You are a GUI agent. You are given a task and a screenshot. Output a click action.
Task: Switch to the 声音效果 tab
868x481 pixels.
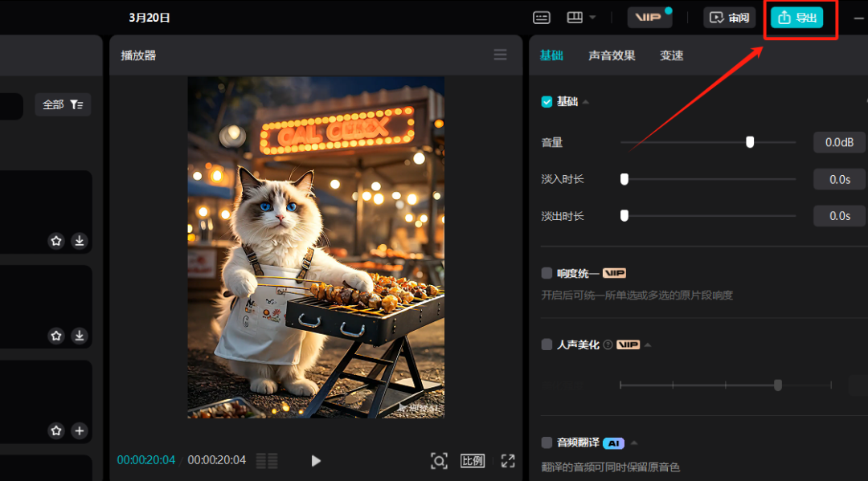(612, 55)
